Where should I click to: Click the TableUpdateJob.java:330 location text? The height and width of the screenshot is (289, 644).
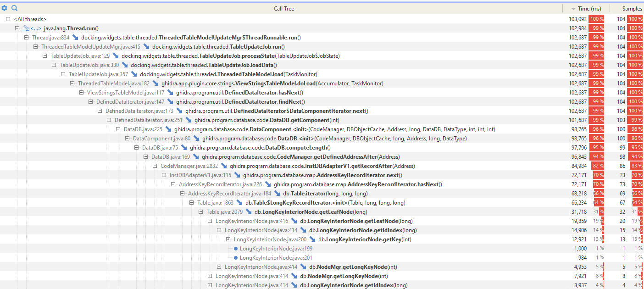click(89, 65)
